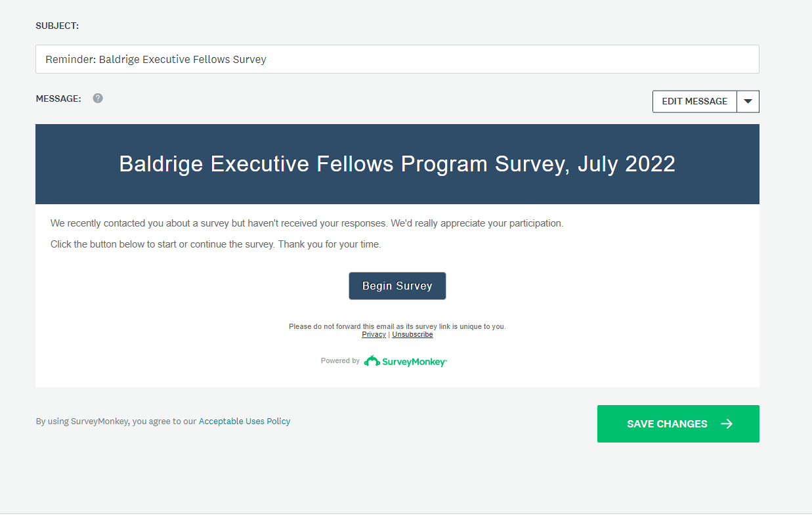The image size is (812, 520).
Task: Click the right arrow icon on SAVE CHANGES
Action: click(727, 423)
